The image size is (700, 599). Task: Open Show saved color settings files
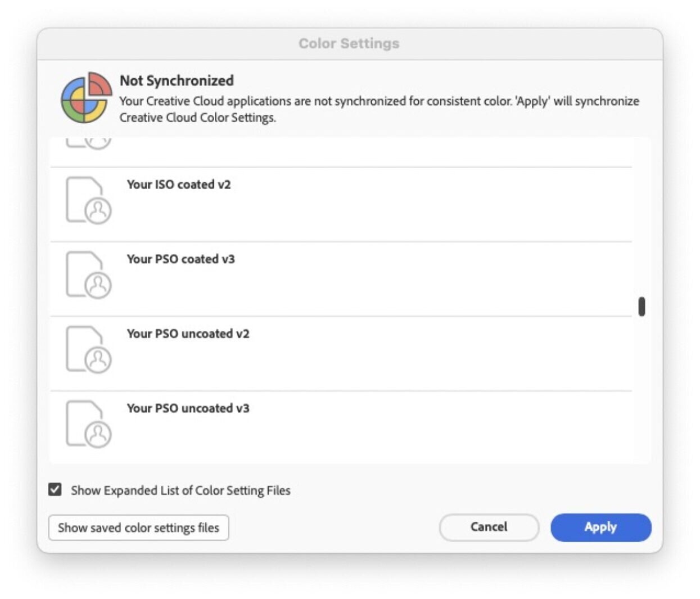(x=138, y=528)
